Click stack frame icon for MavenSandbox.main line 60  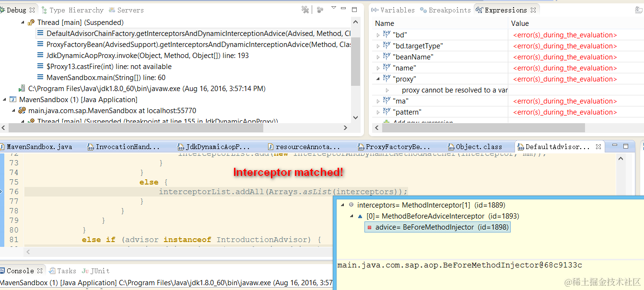41,78
